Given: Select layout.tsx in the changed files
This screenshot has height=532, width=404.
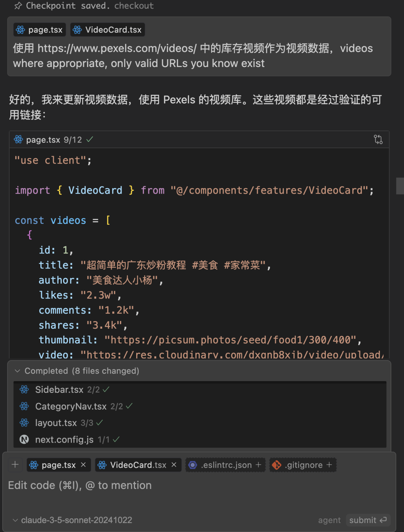Looking at the screenshot, I should point(56,423).
